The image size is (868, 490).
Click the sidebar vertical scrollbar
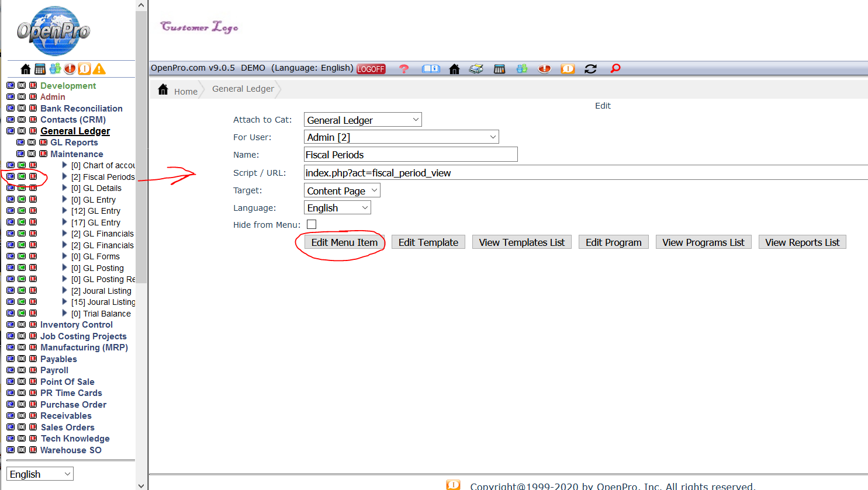pos(141,175)
